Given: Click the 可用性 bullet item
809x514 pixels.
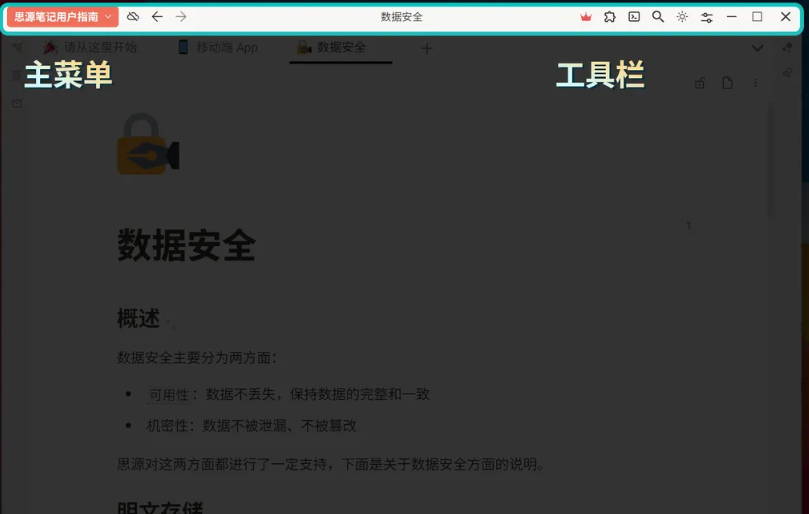Looking at the screenshot, I should click(x=289, y=394).
